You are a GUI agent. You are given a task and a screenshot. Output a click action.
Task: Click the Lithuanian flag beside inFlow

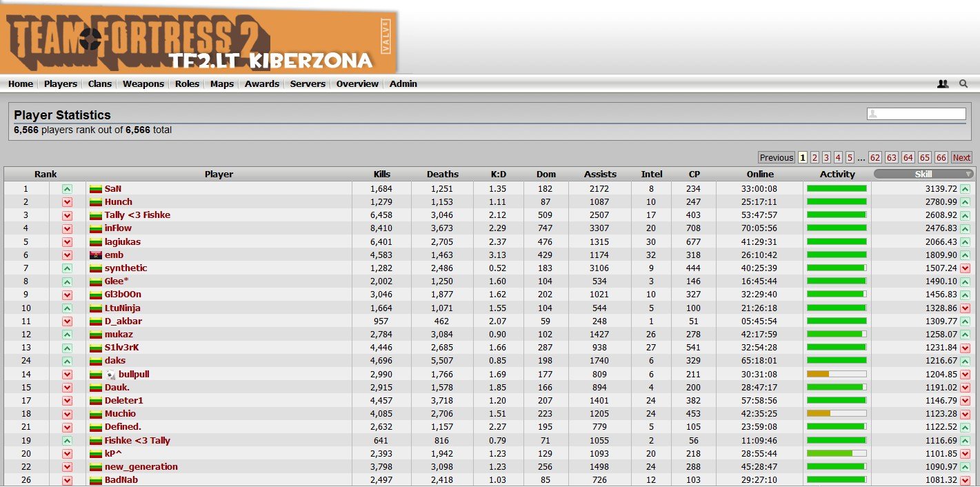pyautogui.click(x=96, y=228)
